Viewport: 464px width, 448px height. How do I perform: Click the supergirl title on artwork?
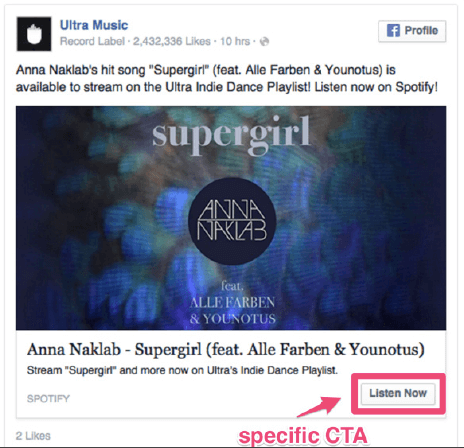pos(231,134)
